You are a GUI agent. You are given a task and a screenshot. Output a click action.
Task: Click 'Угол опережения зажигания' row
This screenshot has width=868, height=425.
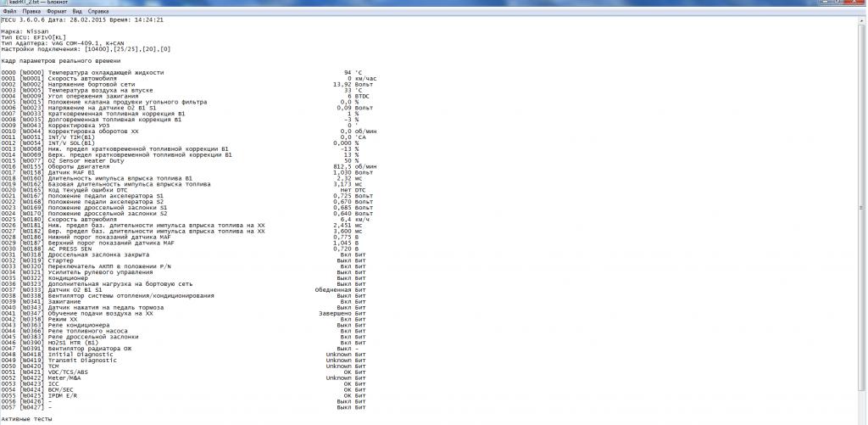[x=189, y=96]
